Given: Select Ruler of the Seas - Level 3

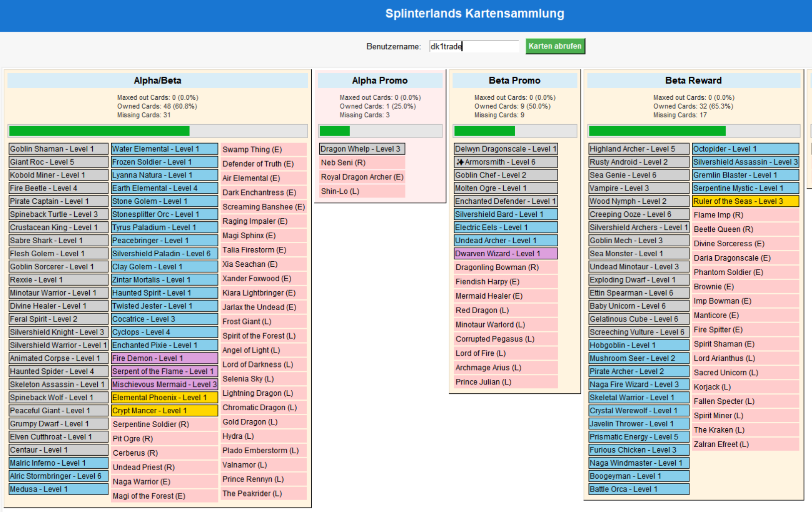Looking at the screenshot, I should pos(746,201).
